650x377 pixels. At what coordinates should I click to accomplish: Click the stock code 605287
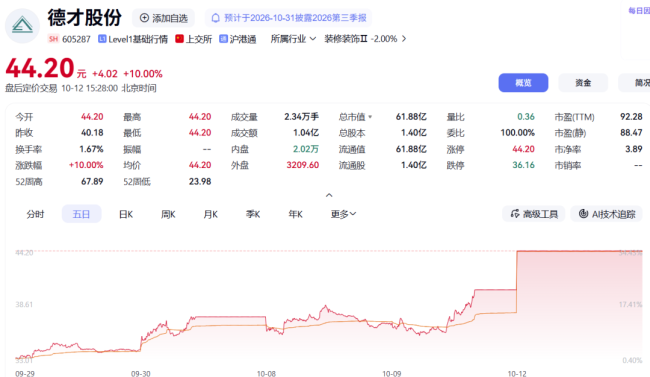(x=76, y=39)
